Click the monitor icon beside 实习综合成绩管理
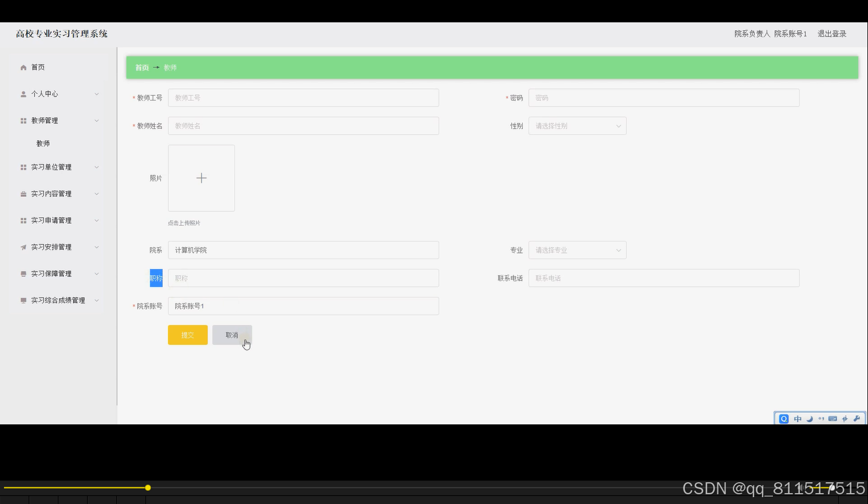This screenshot has width=868, height=504. click(23, 301)
